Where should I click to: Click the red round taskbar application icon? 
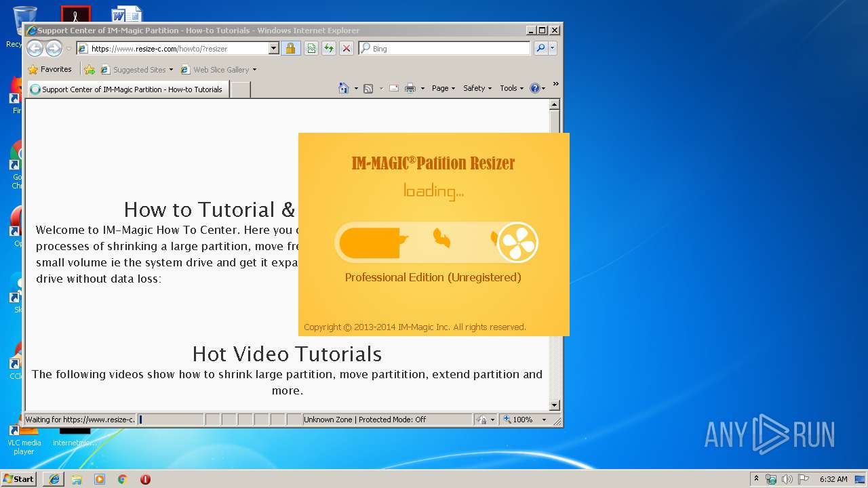(x=145, y=479)
